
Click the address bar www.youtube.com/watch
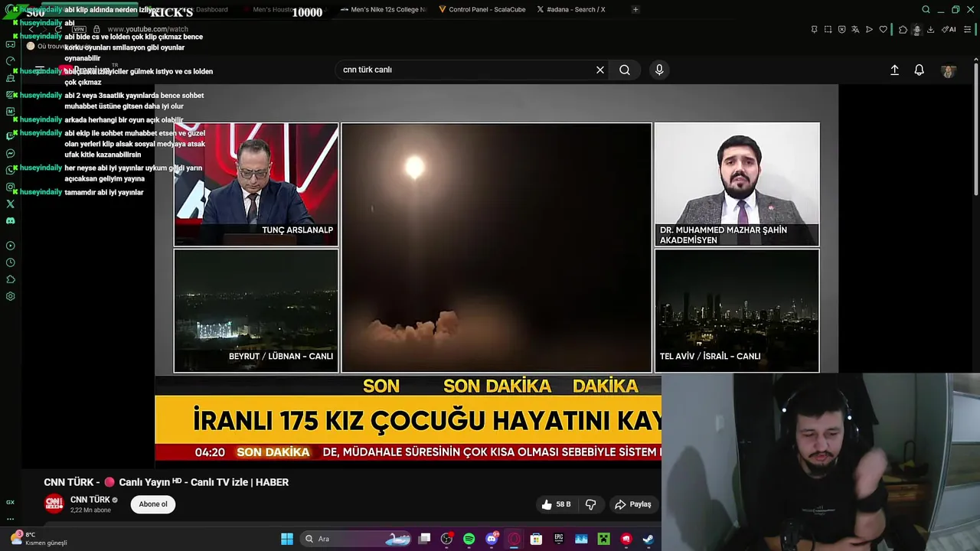click(148, 29)
